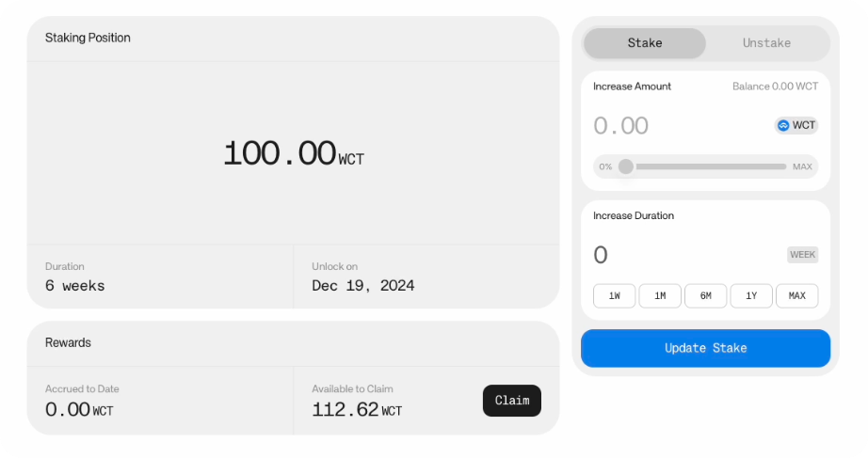The height and width of the screenshot is (458, 868).
Task: Click the Update Stake button
Action: (705, 349)
